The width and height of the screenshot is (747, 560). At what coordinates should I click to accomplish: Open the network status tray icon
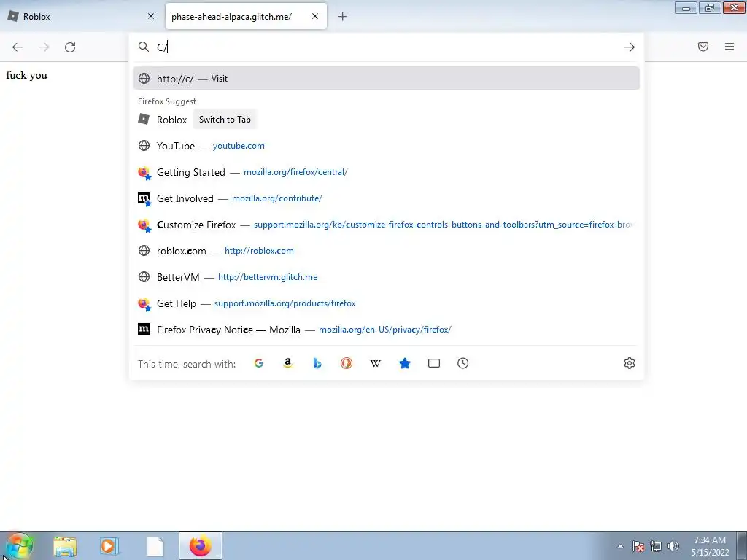656,547
